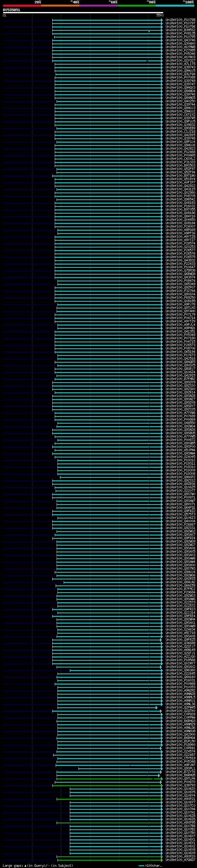
Task: Select the UniRef100_A7YVW6 label
Action: point(180,413)
